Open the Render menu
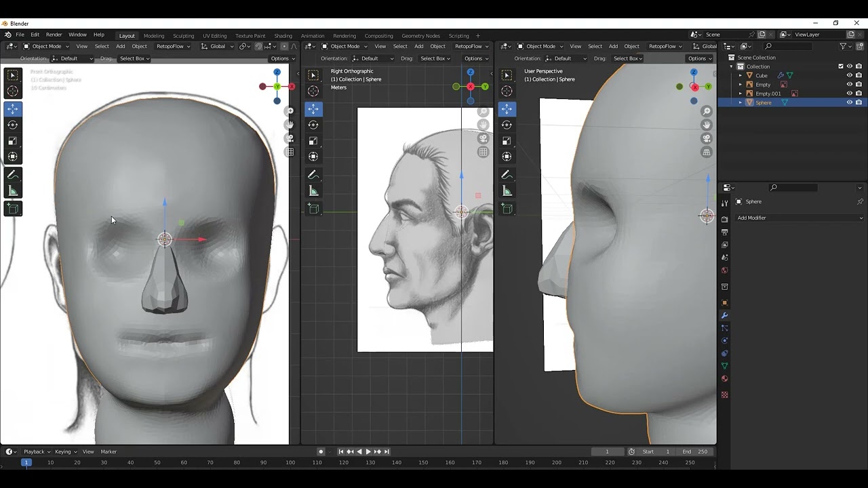This screenshot has height=488, width=868. tap(54, 35)
